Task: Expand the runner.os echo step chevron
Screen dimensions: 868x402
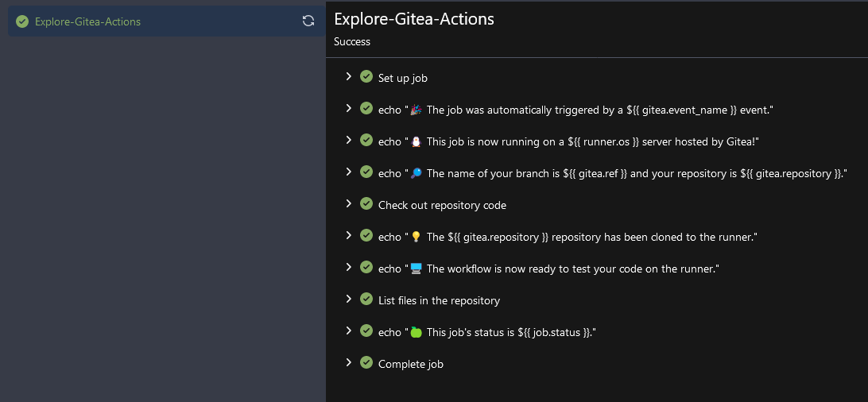Action: point(348,140)
